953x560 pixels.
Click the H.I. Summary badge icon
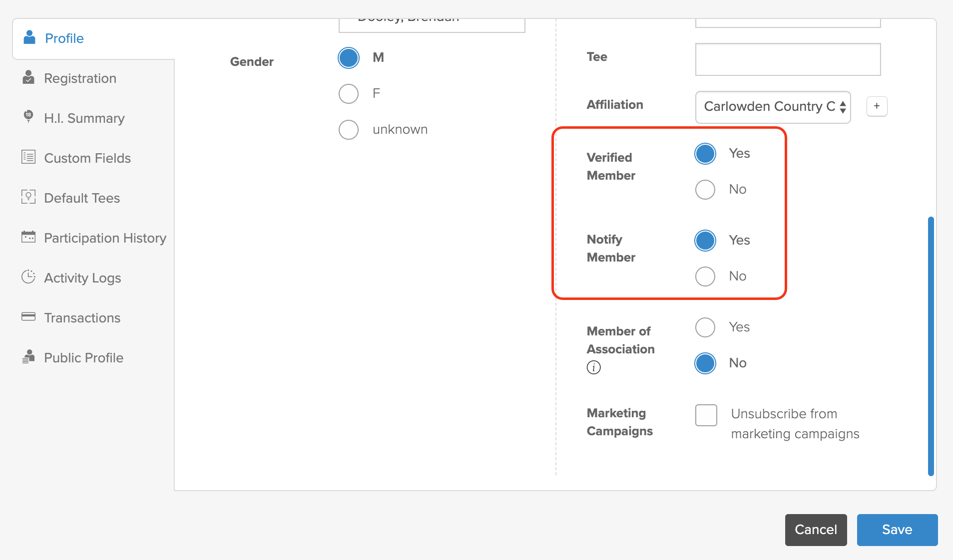28,117
